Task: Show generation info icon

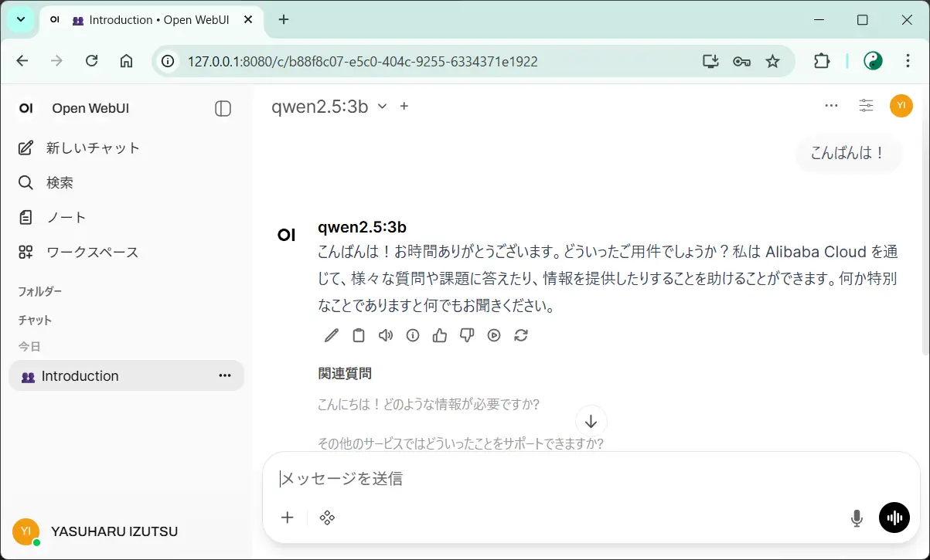Action: 413,335
